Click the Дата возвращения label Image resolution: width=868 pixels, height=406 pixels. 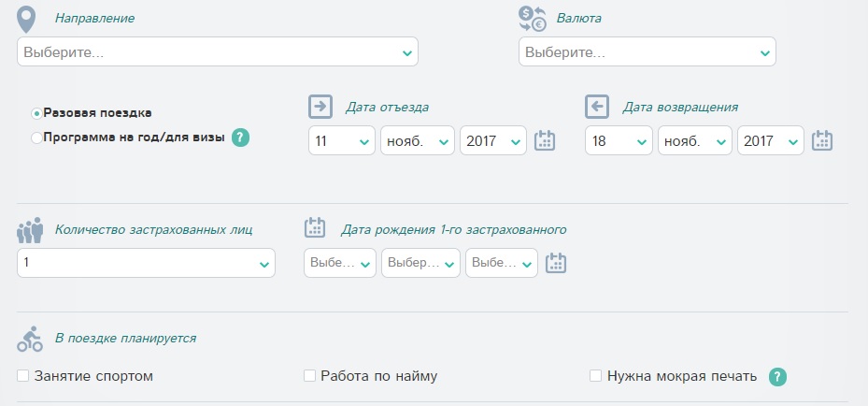click(x=680, y=107)
